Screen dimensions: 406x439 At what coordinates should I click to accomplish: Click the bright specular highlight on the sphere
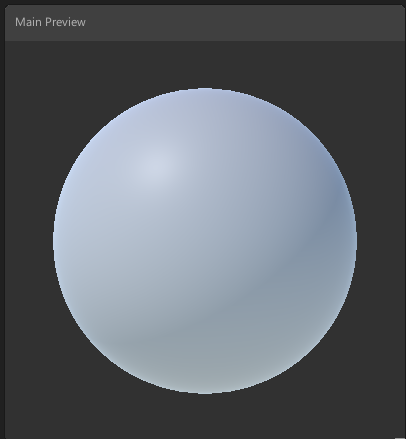[x=155, y=166]
